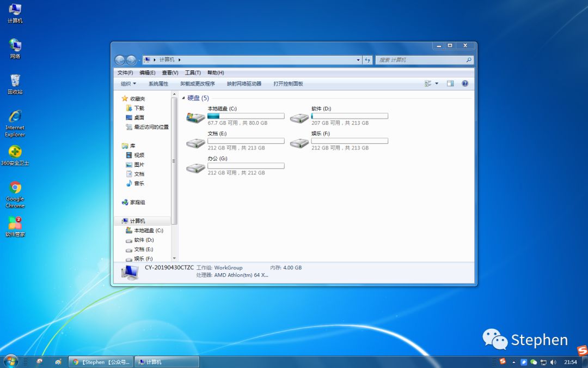The height and width of the screenshot is (368, 588).
Task: Click navigation pane scrollbar up arrow
Action: pos(174,94)
